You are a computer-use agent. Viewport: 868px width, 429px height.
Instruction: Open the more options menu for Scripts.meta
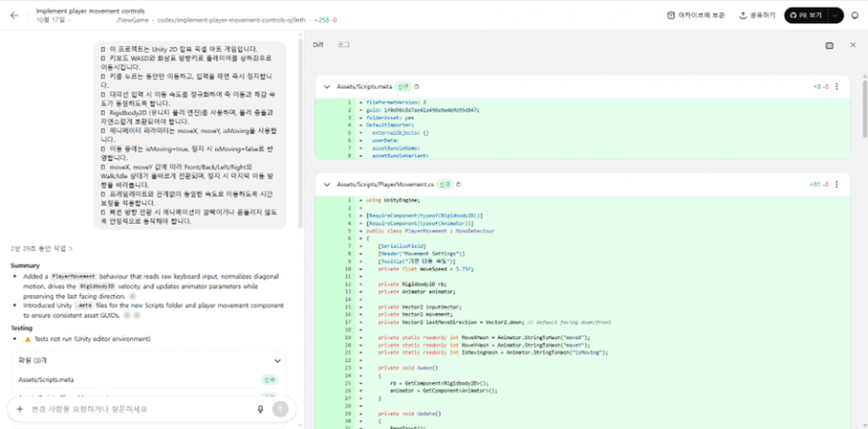click(x=836, y=87)
